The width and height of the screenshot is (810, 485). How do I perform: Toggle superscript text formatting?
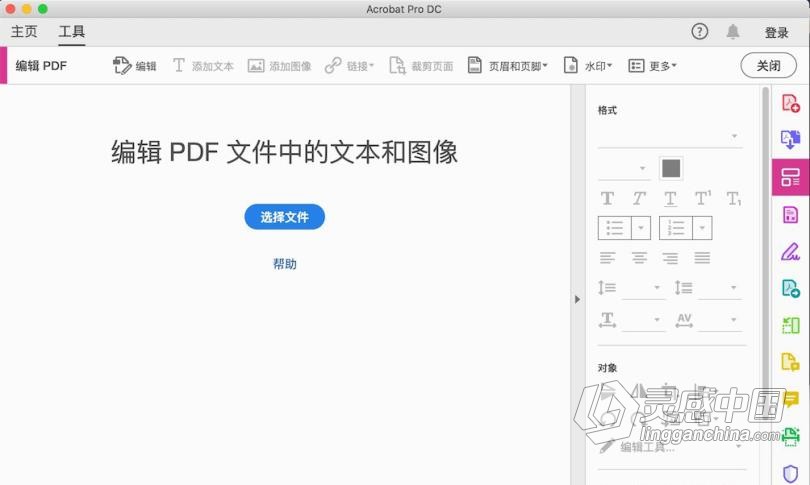click(703, 198)
